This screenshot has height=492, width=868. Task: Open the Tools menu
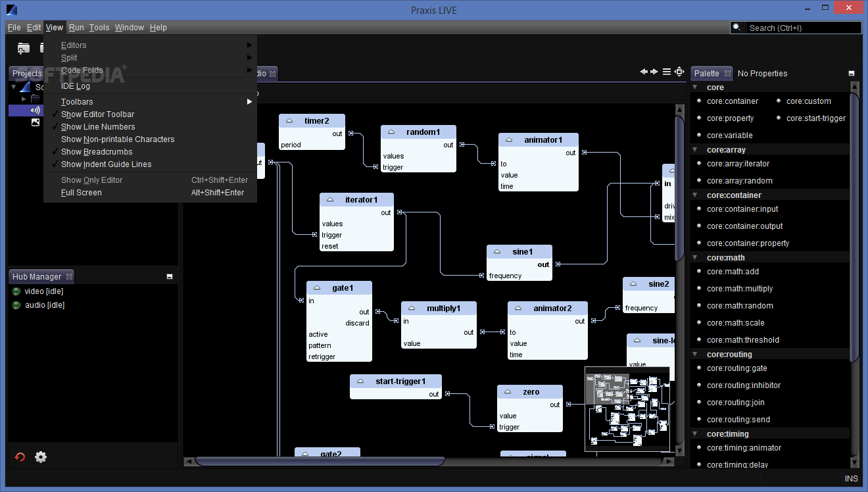(99, 28)
